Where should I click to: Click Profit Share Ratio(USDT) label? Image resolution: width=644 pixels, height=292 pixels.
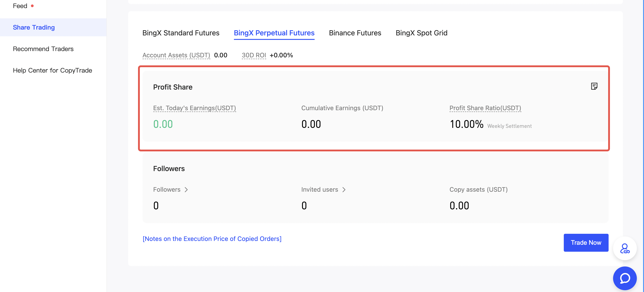click(x=485, y=108)
